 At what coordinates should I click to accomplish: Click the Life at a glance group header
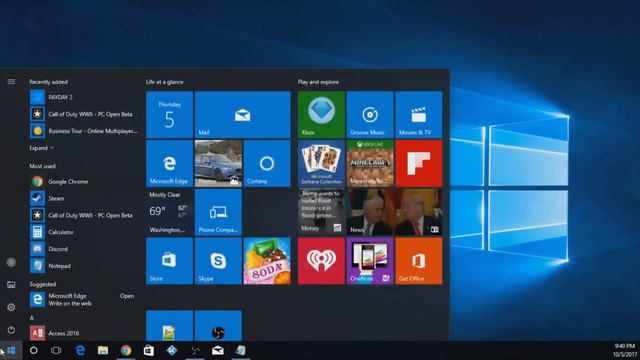[x=164, y=82]
